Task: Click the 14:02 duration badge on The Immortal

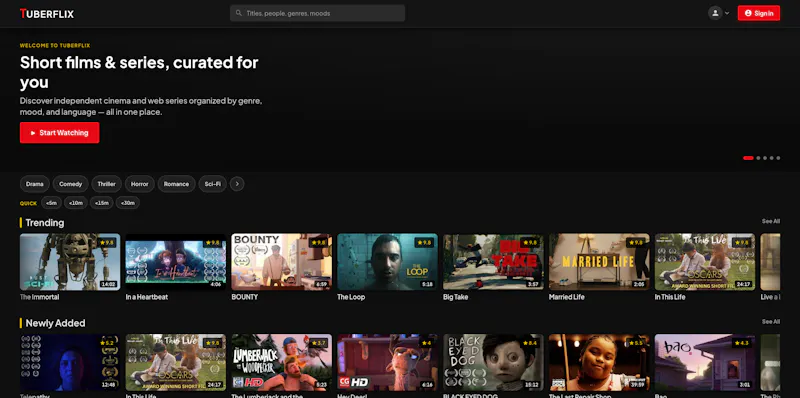Action: pyautogui.click(x=108, y=284)
